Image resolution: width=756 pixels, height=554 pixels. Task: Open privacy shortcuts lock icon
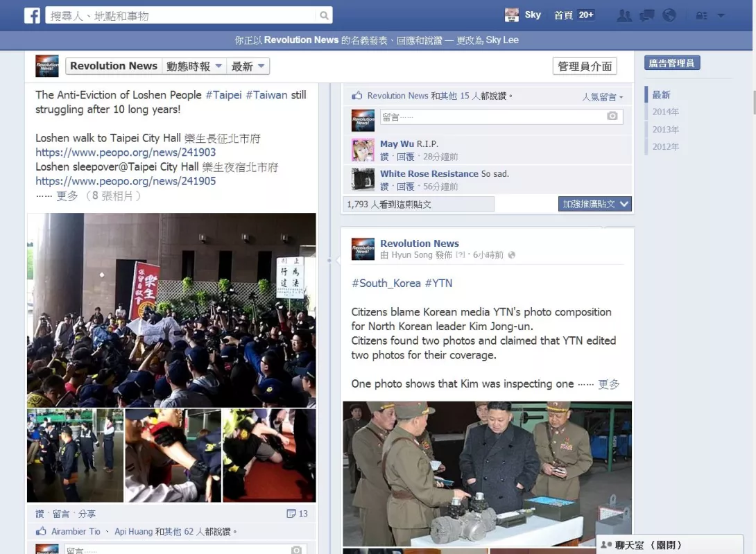pos(701,15)
